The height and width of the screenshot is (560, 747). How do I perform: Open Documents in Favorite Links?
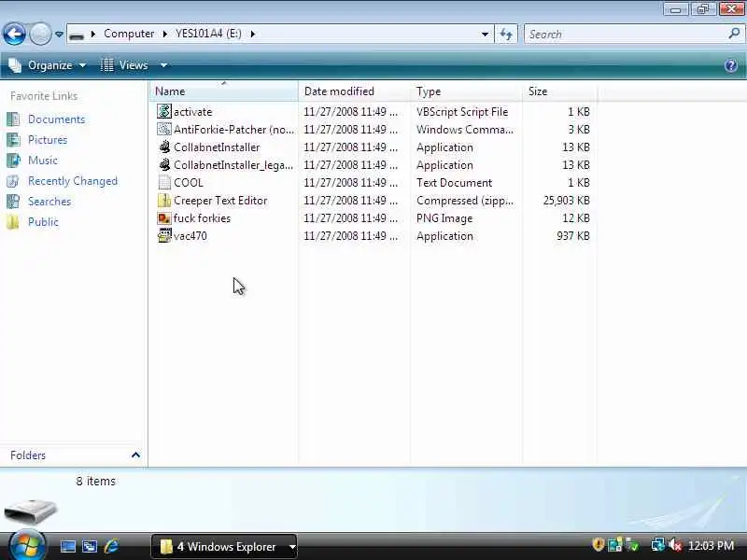(x=56, y=119)
